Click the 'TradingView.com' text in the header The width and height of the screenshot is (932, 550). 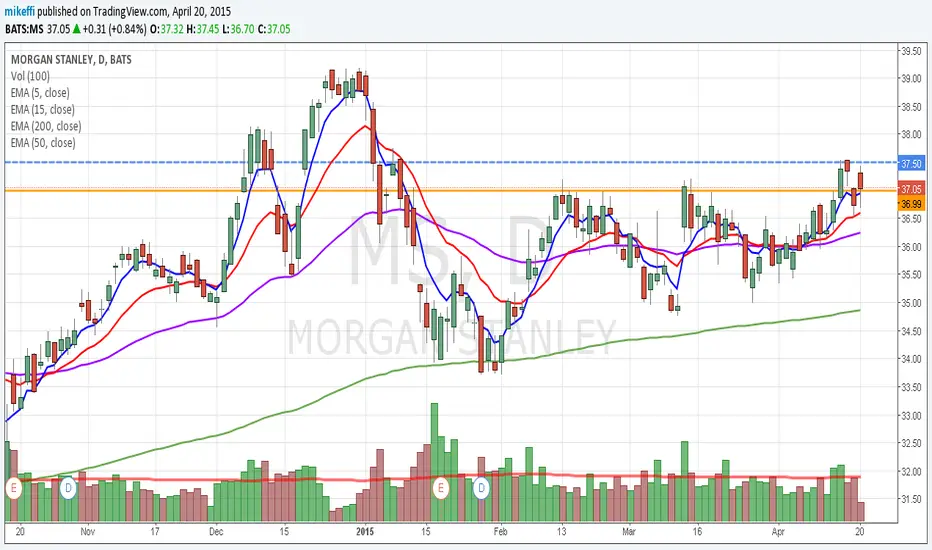click(130, 11)
